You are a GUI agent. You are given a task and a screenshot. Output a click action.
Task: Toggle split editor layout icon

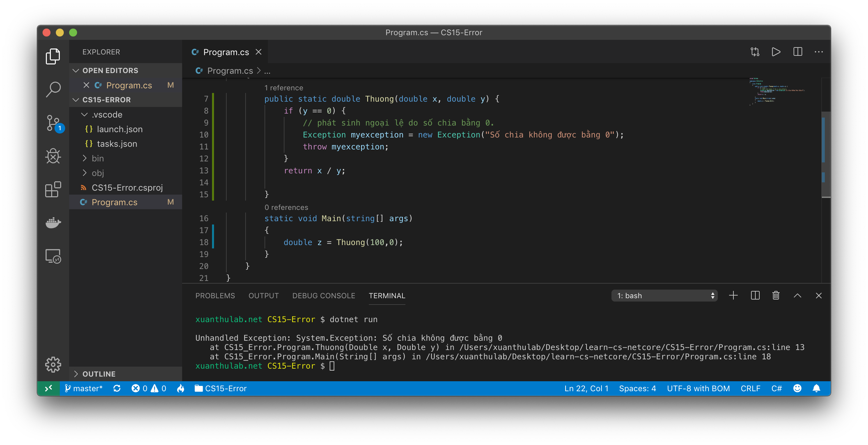pos(798,52)
